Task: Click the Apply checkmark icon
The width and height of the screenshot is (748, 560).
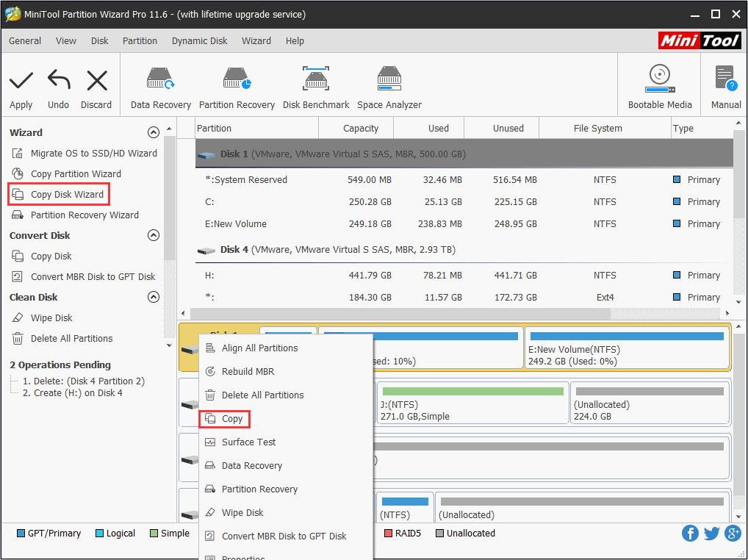Action: coord(21,81)
